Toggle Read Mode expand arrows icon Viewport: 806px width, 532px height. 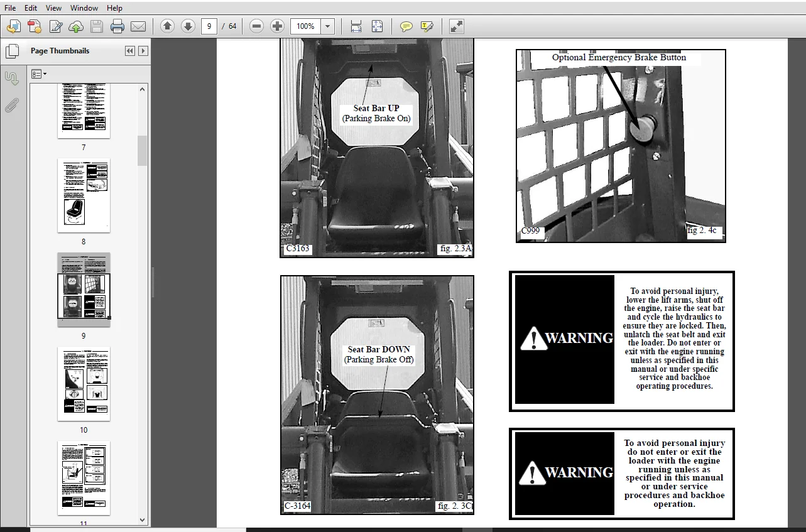[x=457, y=26]
